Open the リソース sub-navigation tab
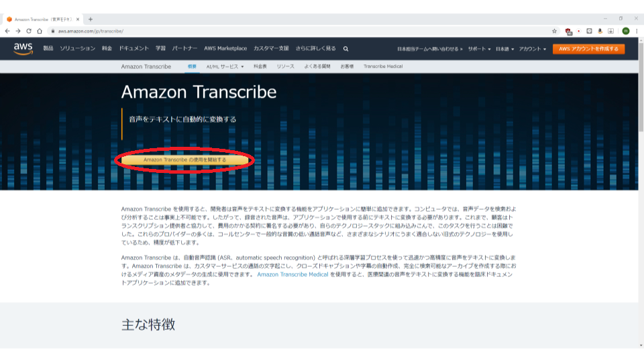The width and height of the screenshot is (644, 362). coord(286,66)
